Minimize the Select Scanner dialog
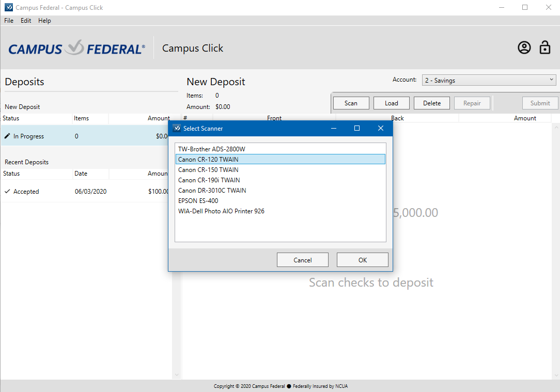 click(334, 128)
